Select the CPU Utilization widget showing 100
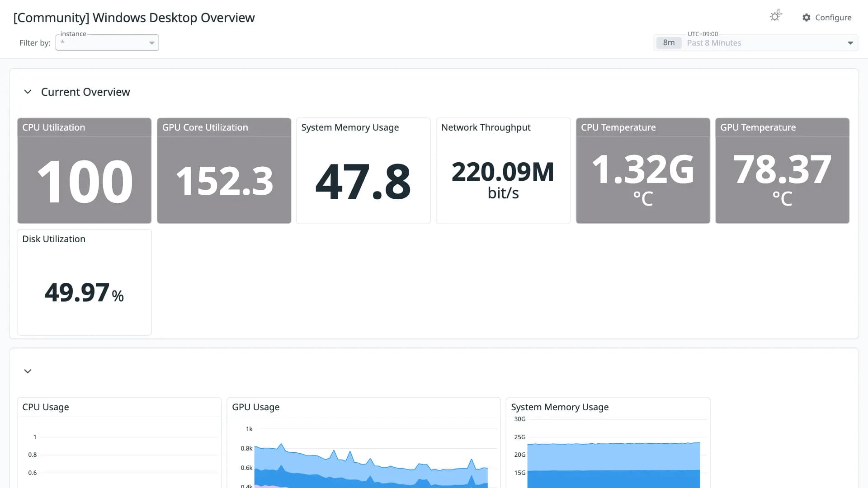Viewport: 868px width, 488px height. pos(85,171)
